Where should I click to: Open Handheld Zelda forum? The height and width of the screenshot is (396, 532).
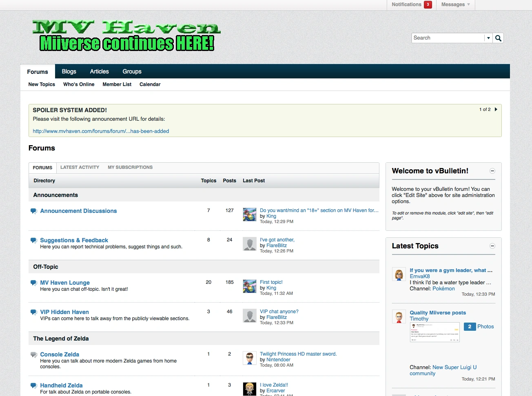pos(61,385)
